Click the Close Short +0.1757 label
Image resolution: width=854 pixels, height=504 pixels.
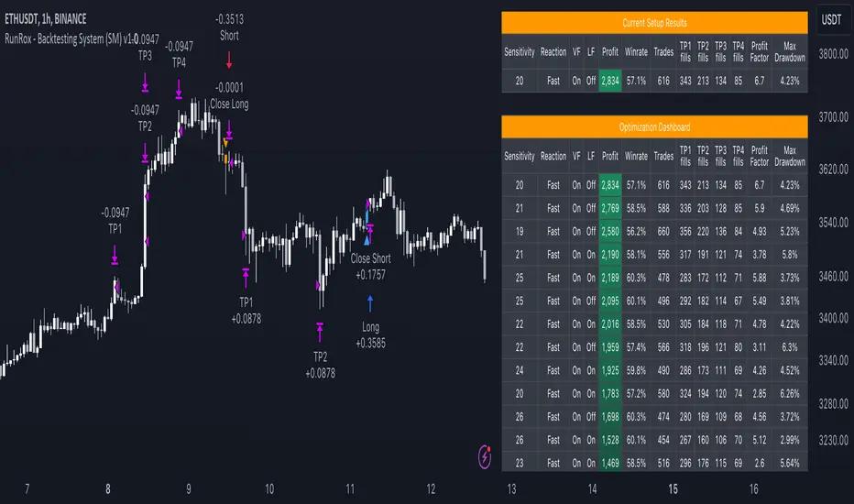tap(370, 267)
